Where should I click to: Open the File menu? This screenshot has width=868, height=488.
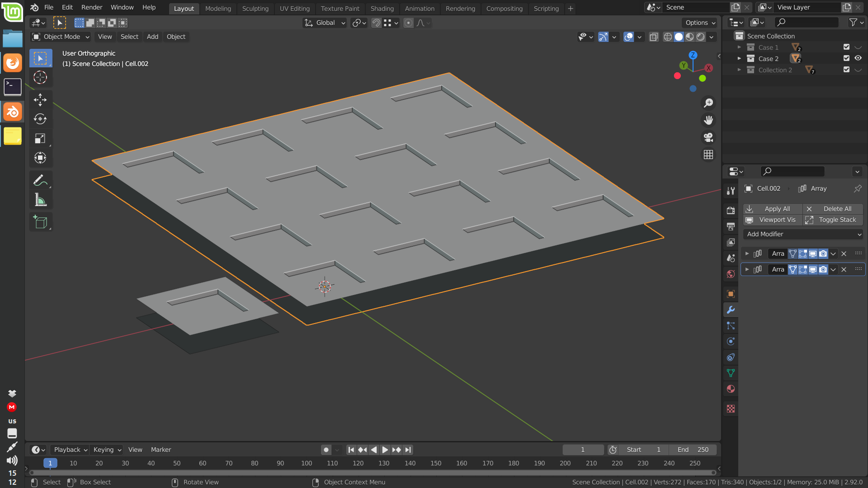[x=49, y=8]
